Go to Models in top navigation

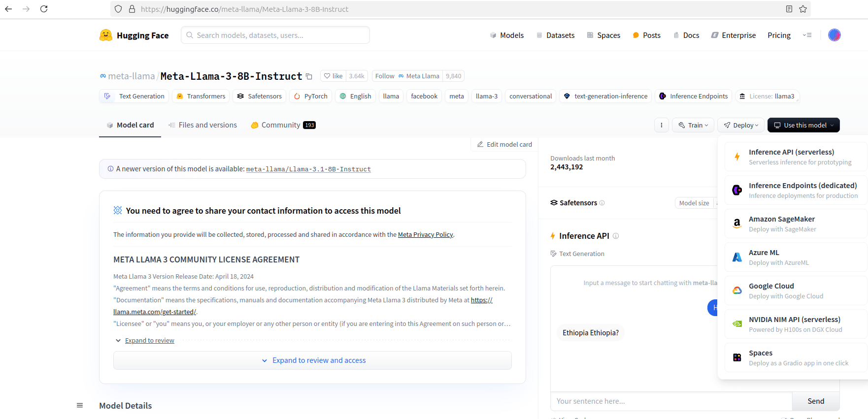point(506,35)
